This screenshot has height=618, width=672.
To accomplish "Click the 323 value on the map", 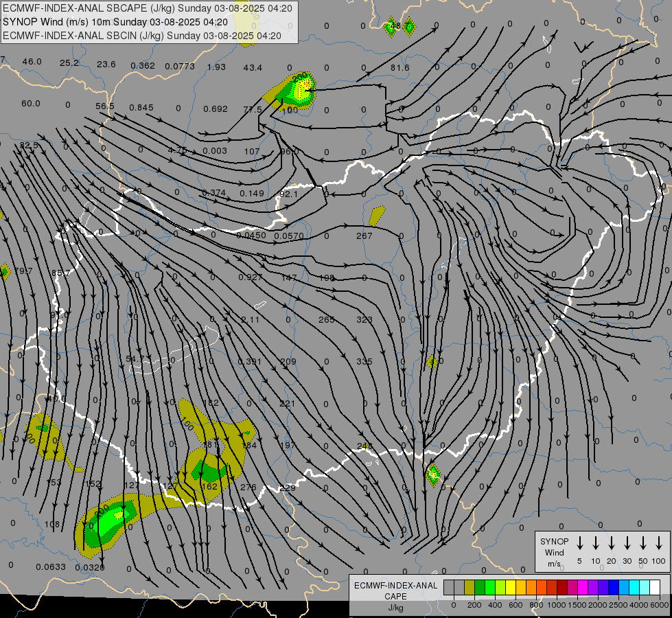I will click(364, 319).
